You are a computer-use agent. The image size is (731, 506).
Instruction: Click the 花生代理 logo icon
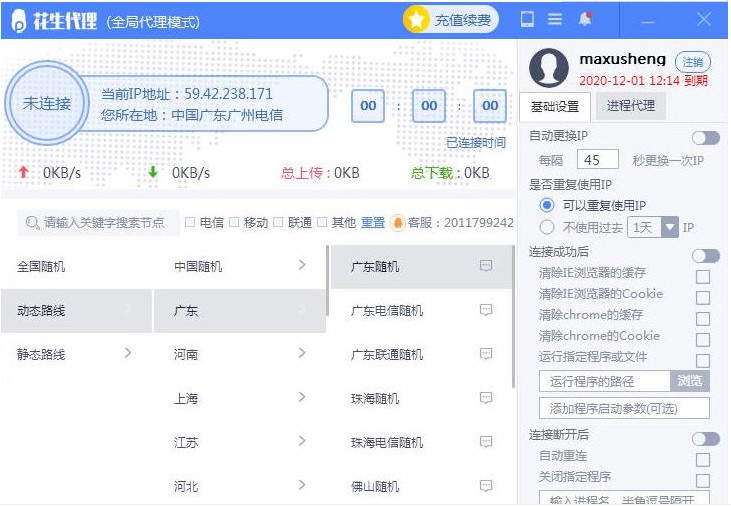(19, 21)
